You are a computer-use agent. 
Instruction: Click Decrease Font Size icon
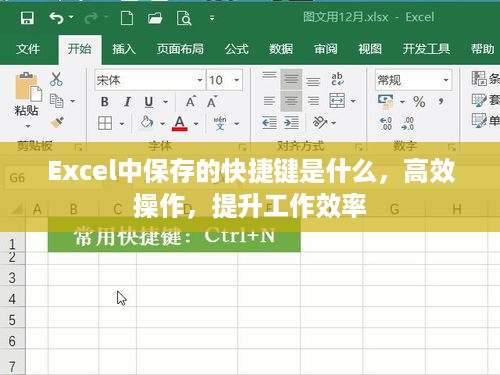212,101
